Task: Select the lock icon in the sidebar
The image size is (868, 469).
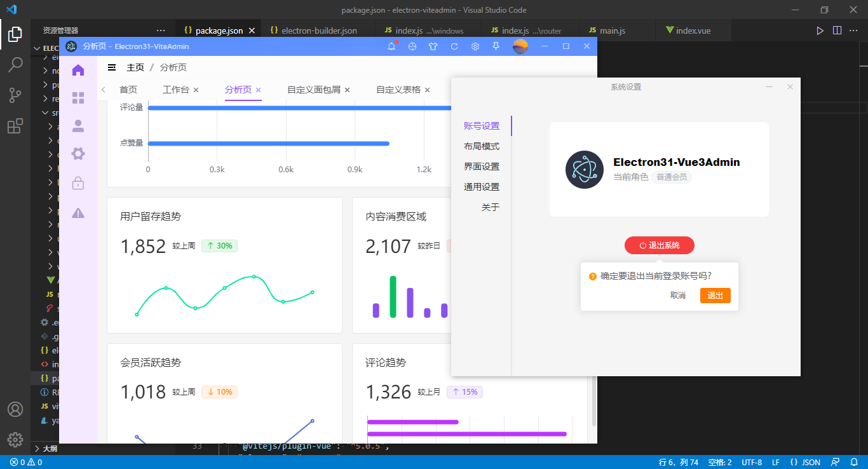Action: (x=78, y=183)
